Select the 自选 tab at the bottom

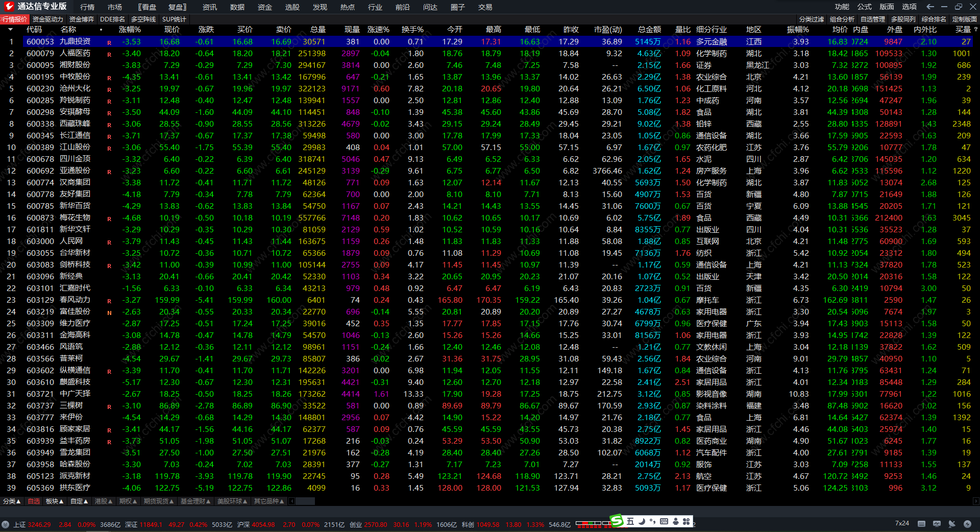(34, 501)
